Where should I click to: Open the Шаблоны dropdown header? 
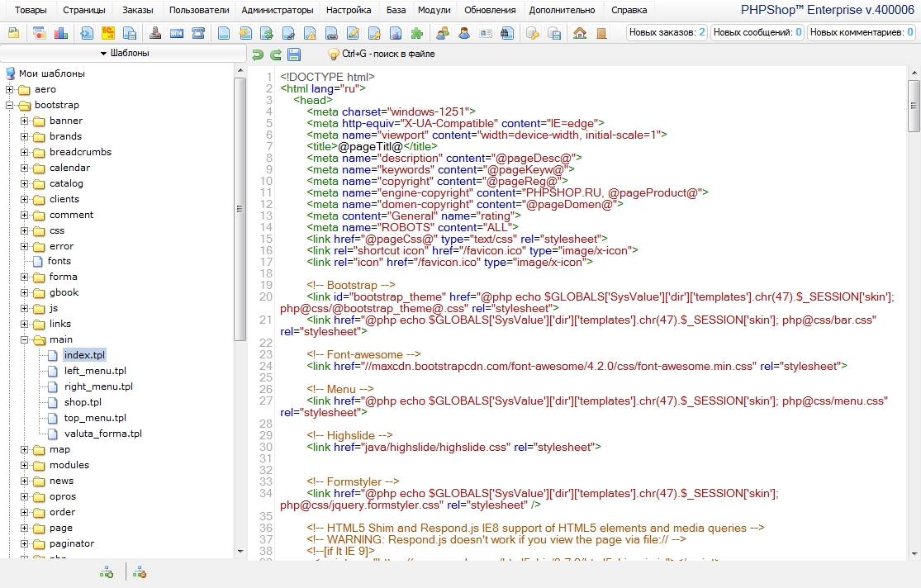pos(123,53)
